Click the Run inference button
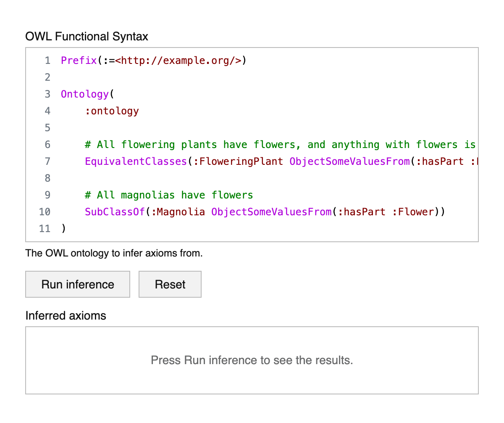This screenshot has height=423, width=504. coord(78,284)
